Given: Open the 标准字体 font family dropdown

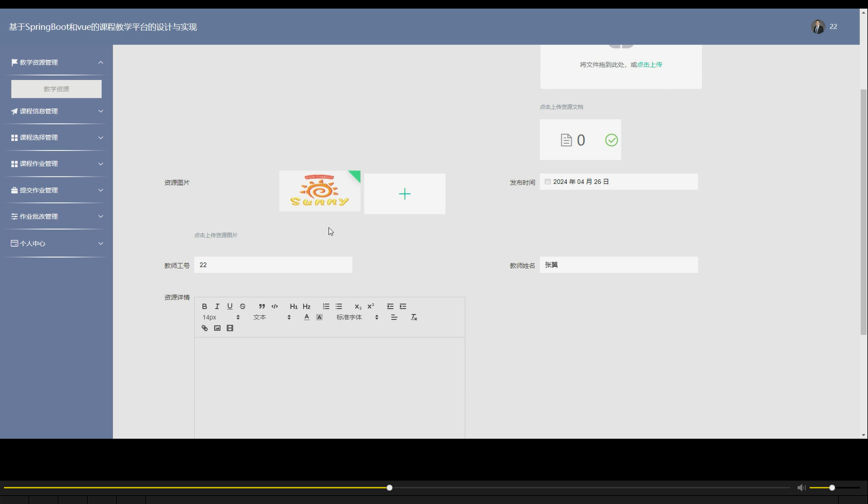Looking at the screenshot, I should tap(358, 317).
